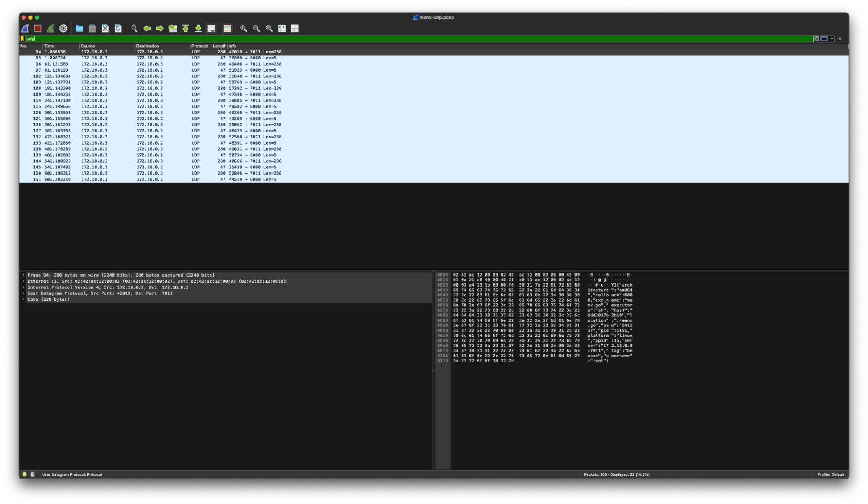The width and height of the screenshot is (868, 504).
Task: Go to the first packet
Action: coord(185,28)
